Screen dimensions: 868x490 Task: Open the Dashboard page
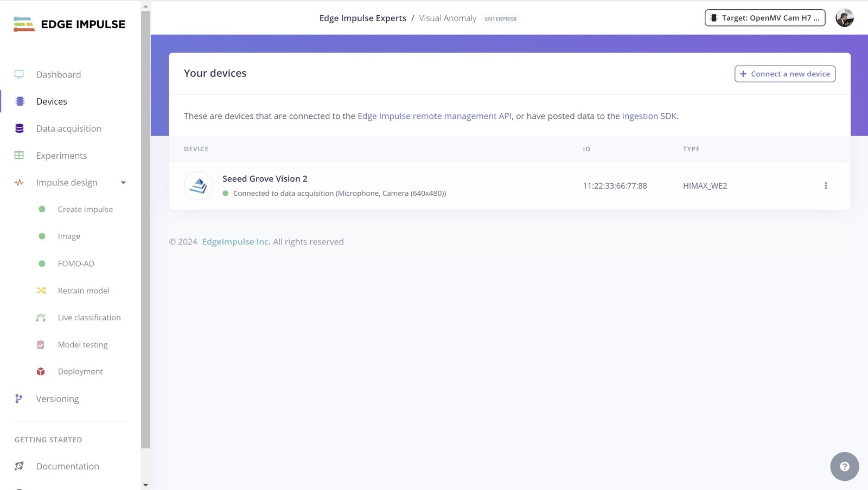(x=59, y=74)
